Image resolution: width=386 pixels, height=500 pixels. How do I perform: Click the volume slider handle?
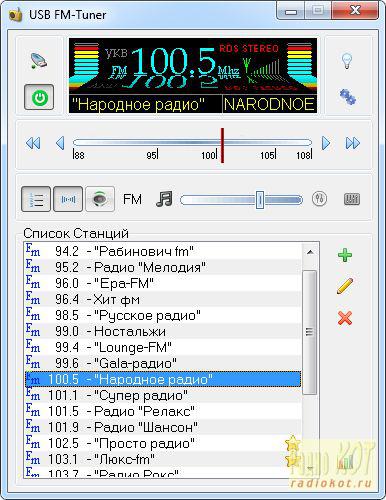(x=260, y=200)
